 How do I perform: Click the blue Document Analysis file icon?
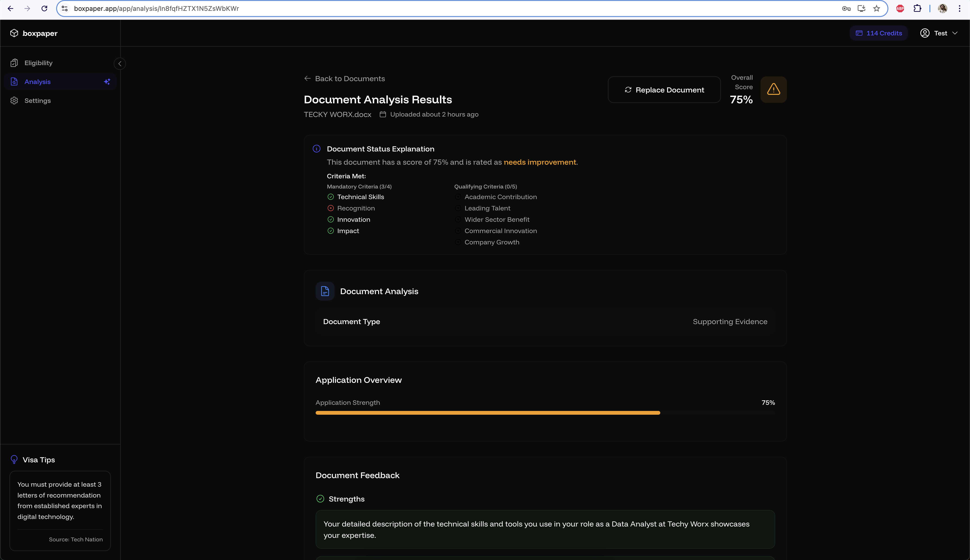(x=325, y=291)
